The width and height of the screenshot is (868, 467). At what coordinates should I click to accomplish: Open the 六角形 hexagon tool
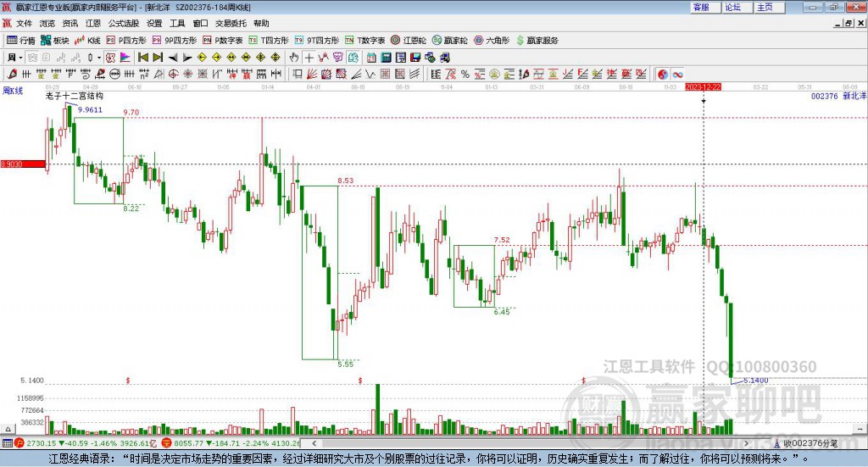click(x=492, y=41)
